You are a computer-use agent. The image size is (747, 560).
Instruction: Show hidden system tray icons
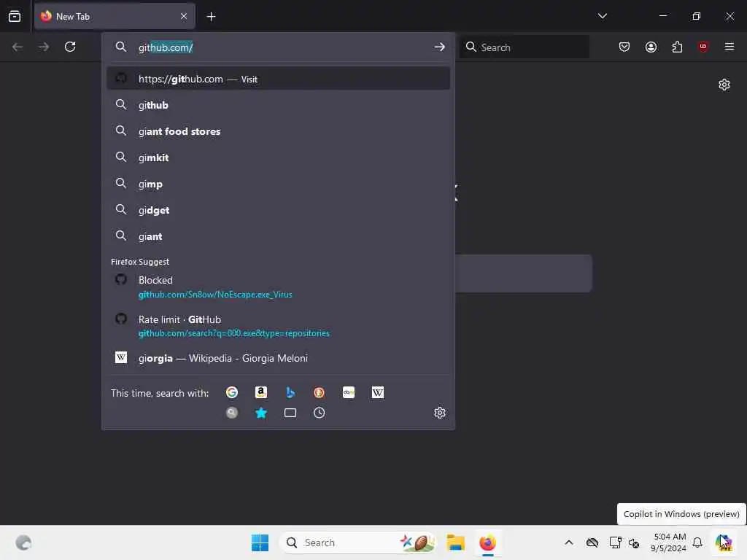[569, 542]
